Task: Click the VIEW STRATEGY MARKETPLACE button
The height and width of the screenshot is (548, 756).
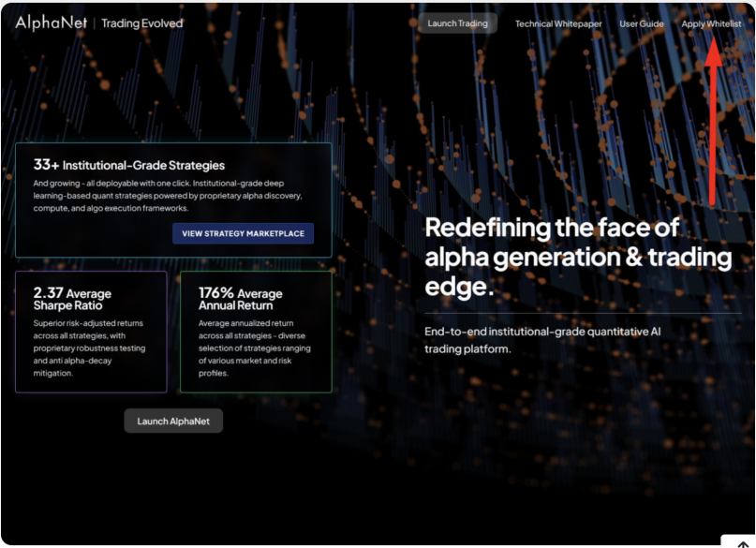Action: coord(244,233)
